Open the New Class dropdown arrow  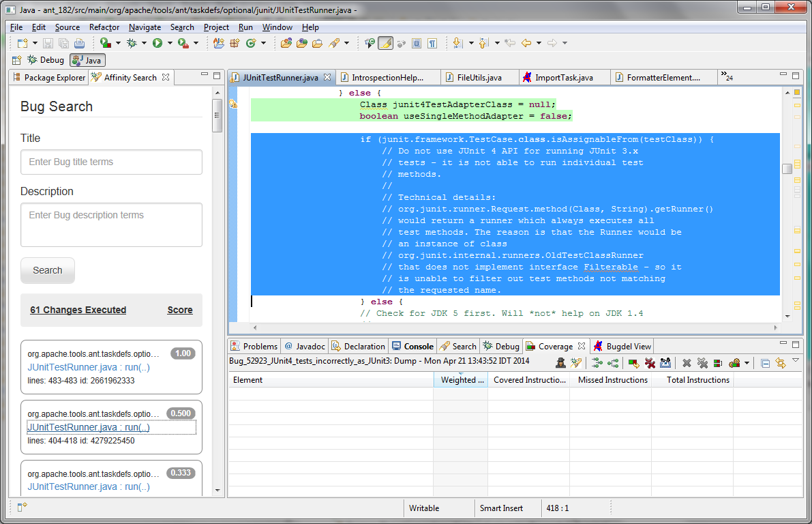pos(264,43)
